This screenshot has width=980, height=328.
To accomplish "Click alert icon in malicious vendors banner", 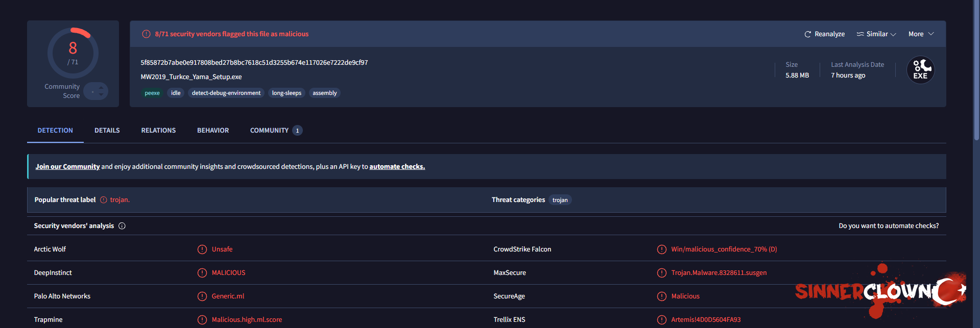I will click(x=146, y=34).
